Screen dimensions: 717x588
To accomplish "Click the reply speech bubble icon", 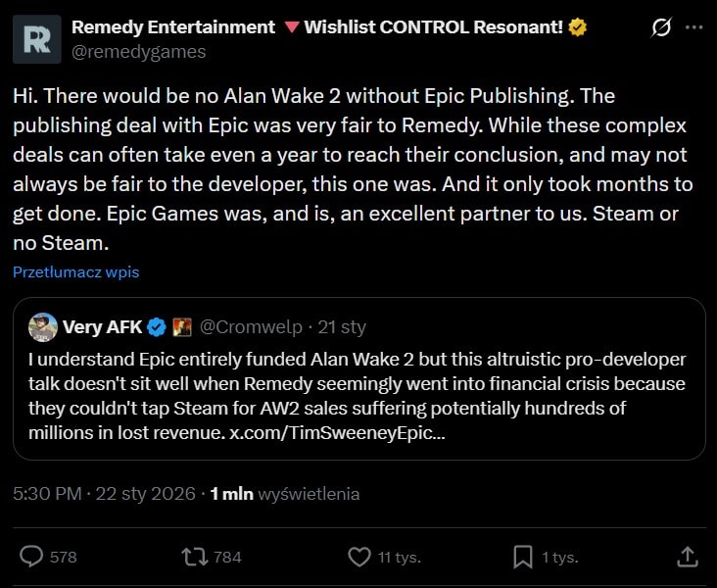I will (x=32, y=557).
